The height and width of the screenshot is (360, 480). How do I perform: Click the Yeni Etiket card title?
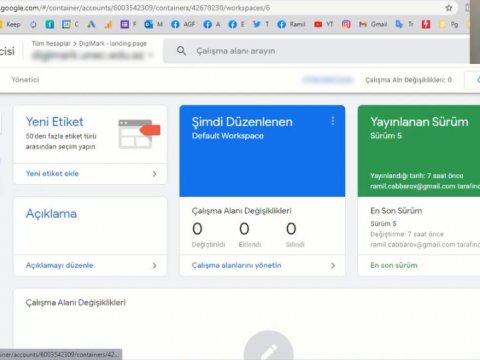tap(55, 122)
